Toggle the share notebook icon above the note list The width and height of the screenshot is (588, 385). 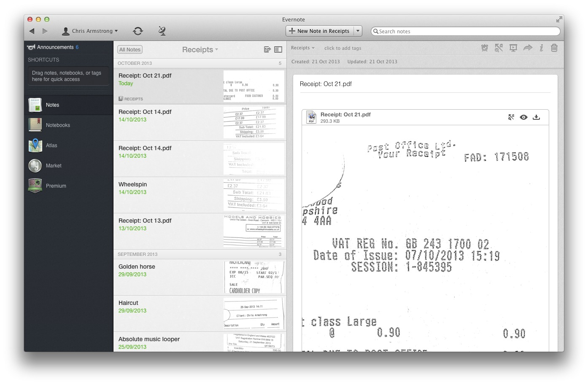pos(267,49)
